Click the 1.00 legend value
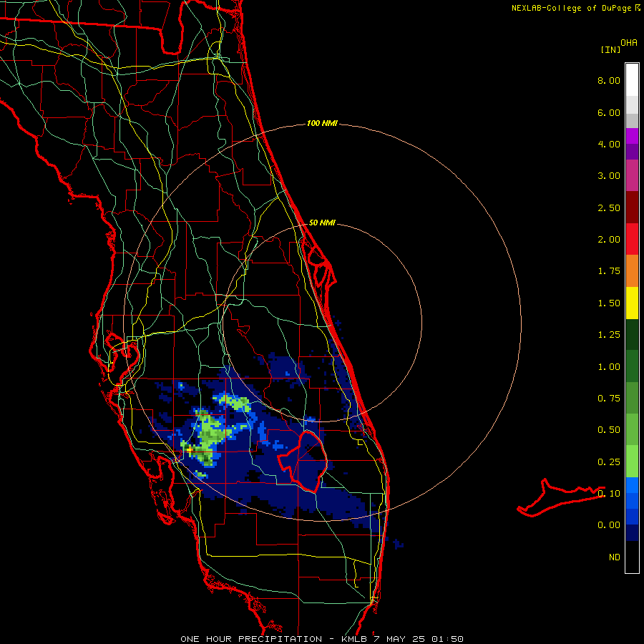 click(x=609, y=367)
